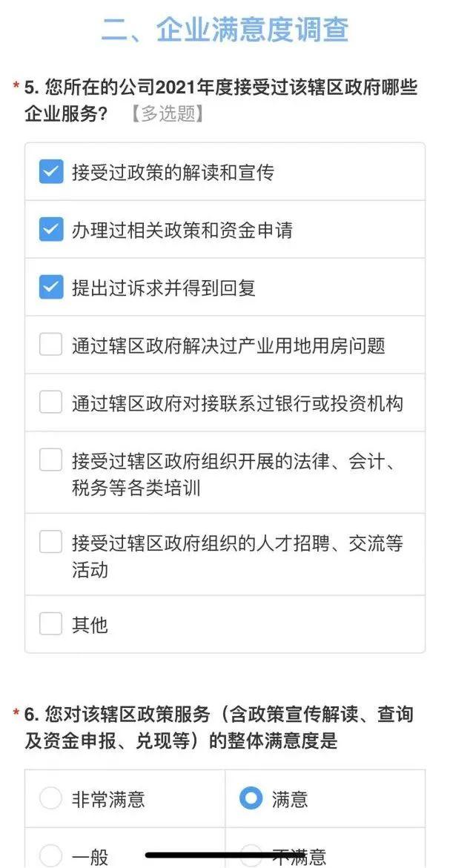Uncheck 办理过相关政策和资金申请 checkbox
The image size is (450, 868).
[x=50, y=230]
